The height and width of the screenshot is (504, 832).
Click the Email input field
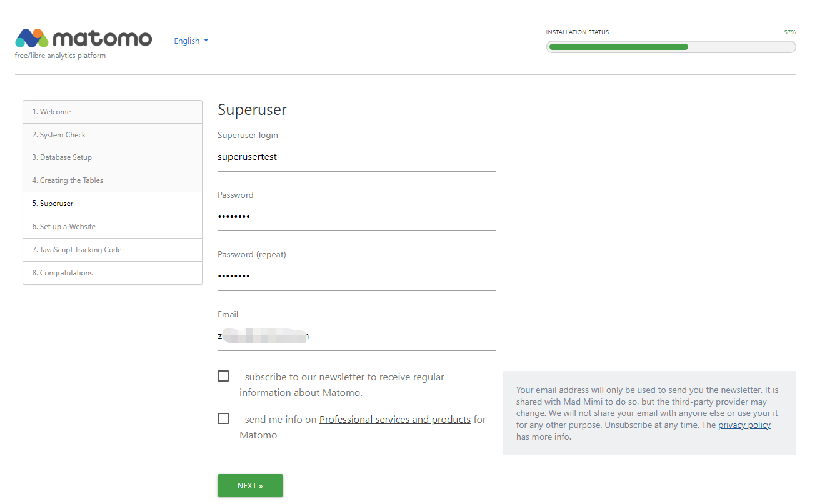pyautogui.click(x=356, y=336)
